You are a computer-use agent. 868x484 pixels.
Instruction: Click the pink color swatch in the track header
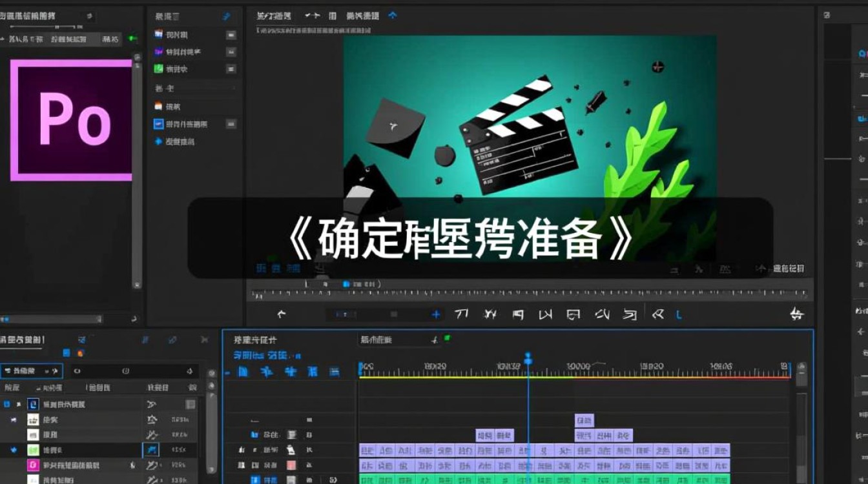[x=291, y=465]
